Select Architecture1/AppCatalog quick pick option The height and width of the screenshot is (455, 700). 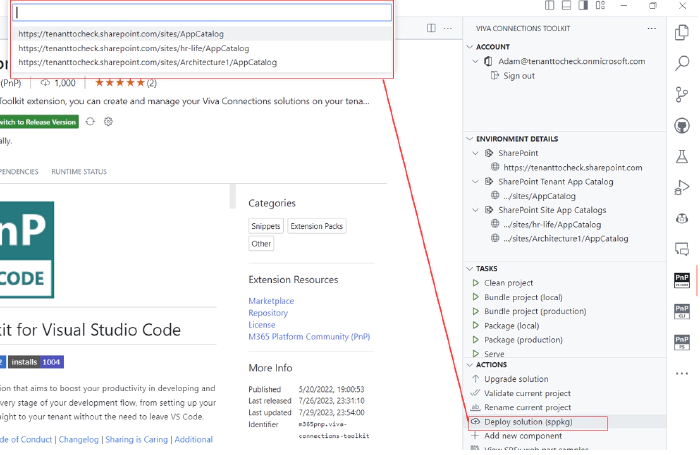202,62
